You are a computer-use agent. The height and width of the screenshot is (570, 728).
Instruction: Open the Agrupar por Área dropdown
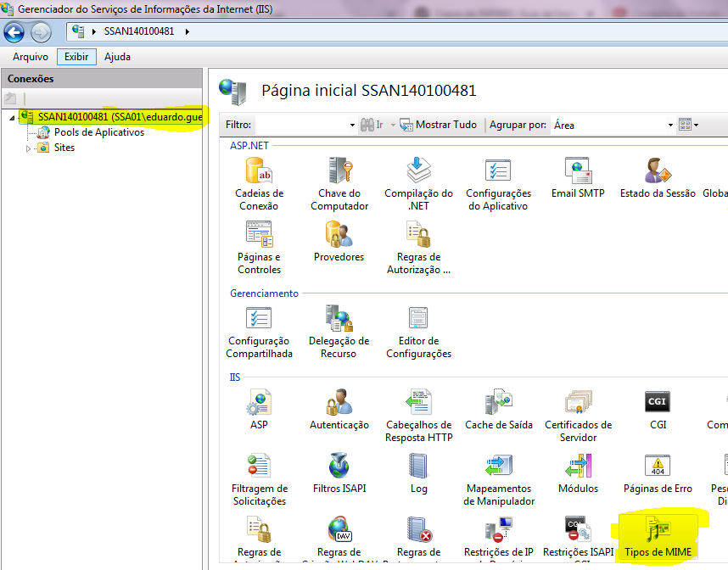(670, 125)
